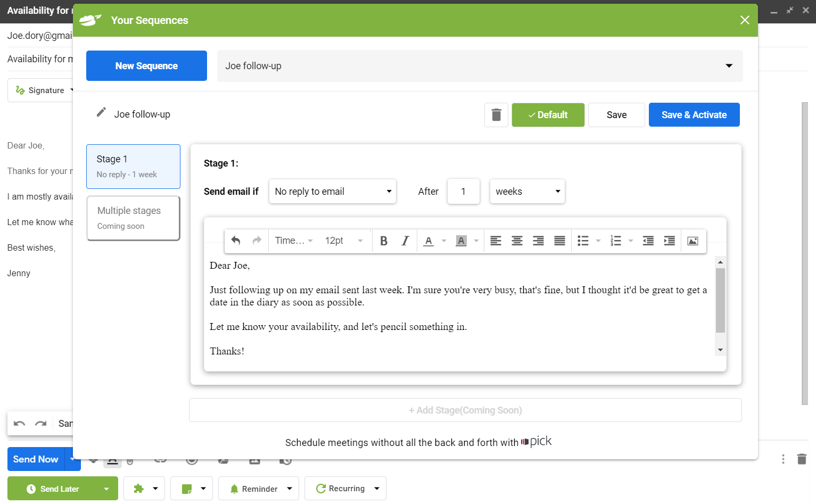Viewport: 816px width, 504px height.
Task: Click the Save button
Action: tap(616, 115)
